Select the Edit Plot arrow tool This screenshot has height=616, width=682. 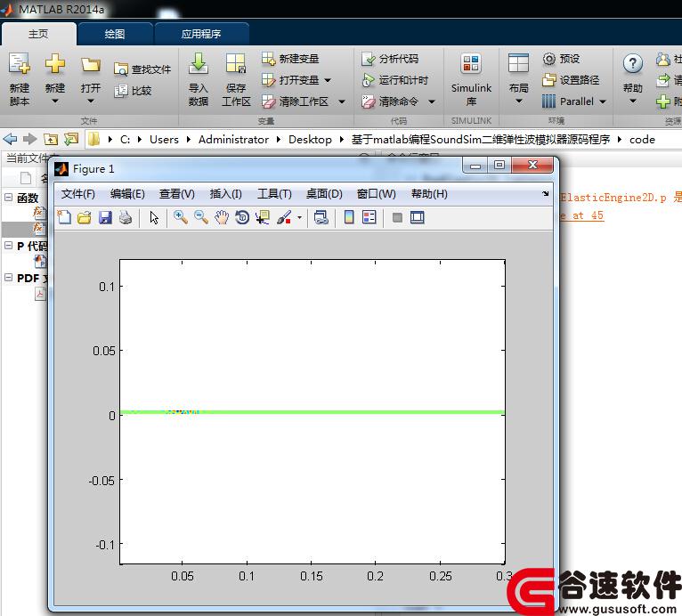pos(154,217)
